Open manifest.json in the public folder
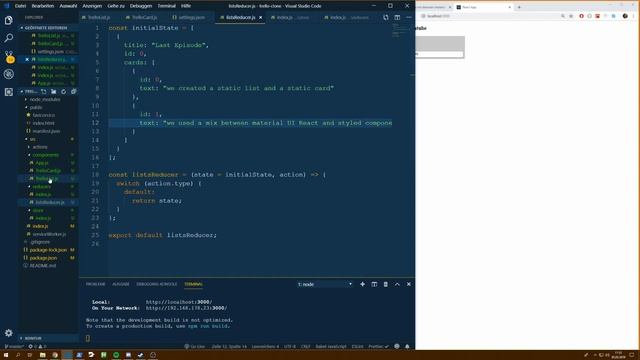Screen dimensions: 640x360 click(46, 131)
